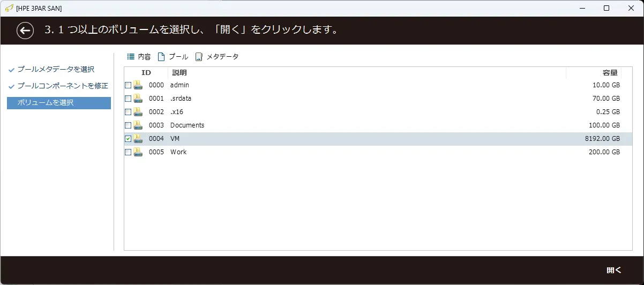Viewport: 644px width, 285px height.
Task: Check the Work volume checkbox
Action: 128,152
